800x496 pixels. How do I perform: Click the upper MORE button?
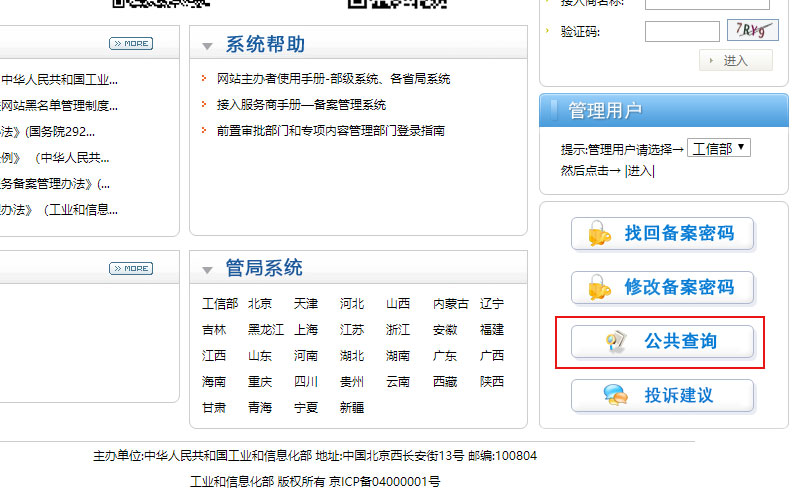131,44
